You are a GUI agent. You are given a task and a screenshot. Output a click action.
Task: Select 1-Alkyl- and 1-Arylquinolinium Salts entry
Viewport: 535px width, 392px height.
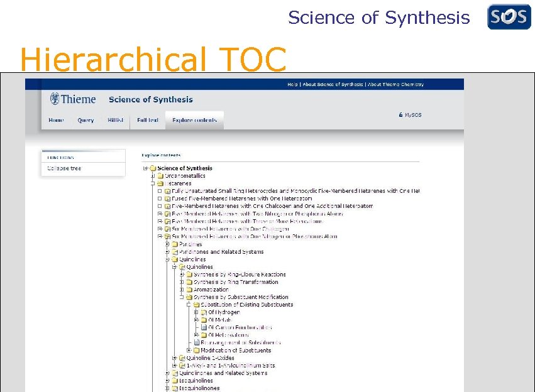(x=231, y=366)
